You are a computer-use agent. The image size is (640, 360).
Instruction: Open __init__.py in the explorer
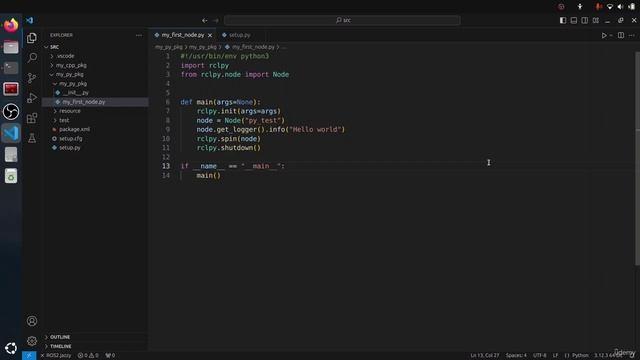[76, 93]
